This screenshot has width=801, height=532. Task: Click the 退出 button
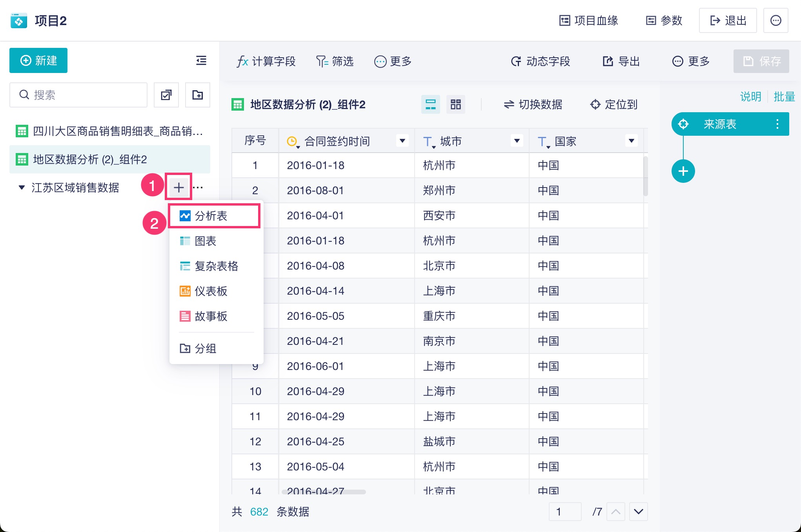[728, 20]
